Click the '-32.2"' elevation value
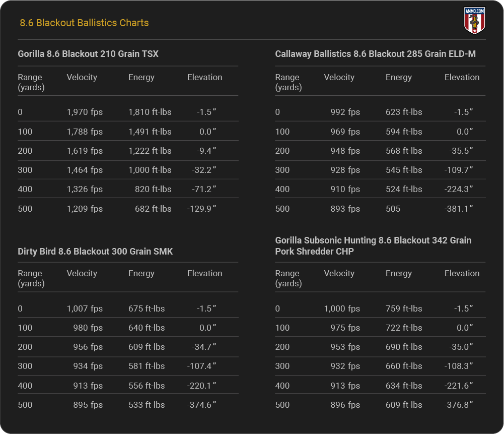504x434 pixels. coord(204,170)
